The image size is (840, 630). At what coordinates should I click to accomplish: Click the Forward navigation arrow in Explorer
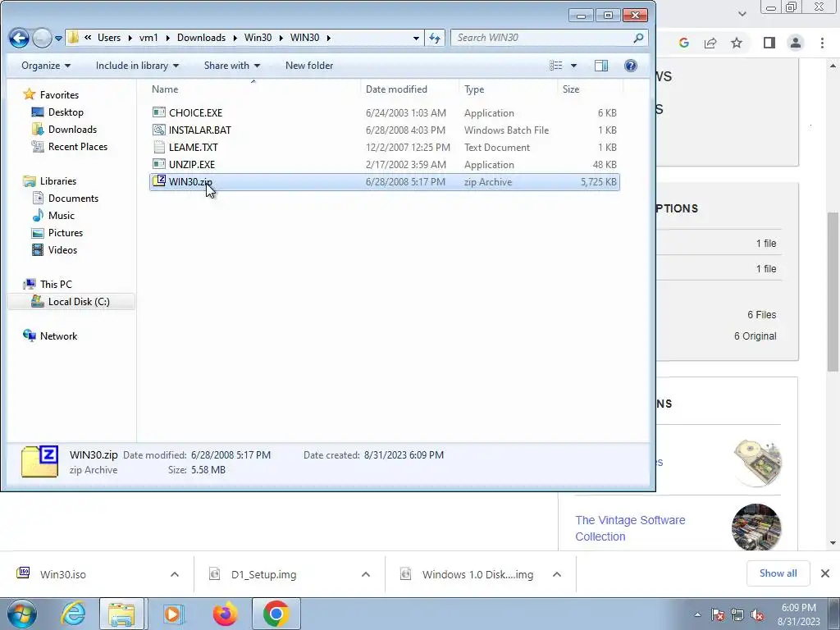42,38
